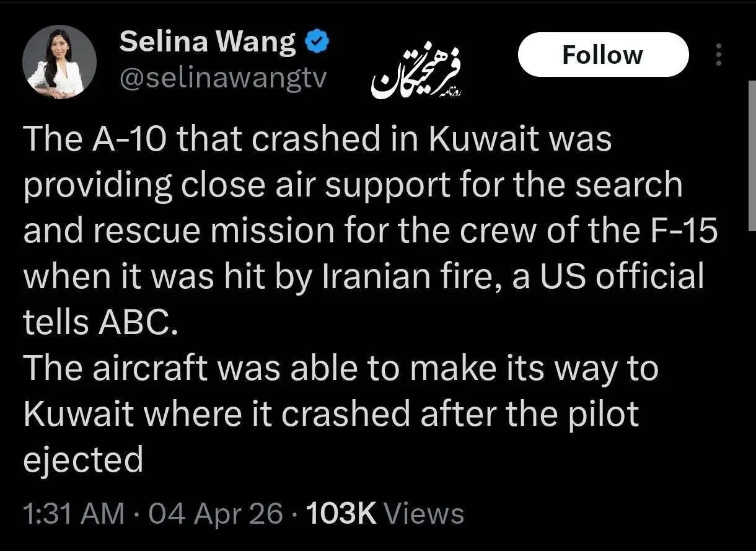This screenshot has width=756, height=551.
Task: Open the 103K Views count
Action: (384, 514)
